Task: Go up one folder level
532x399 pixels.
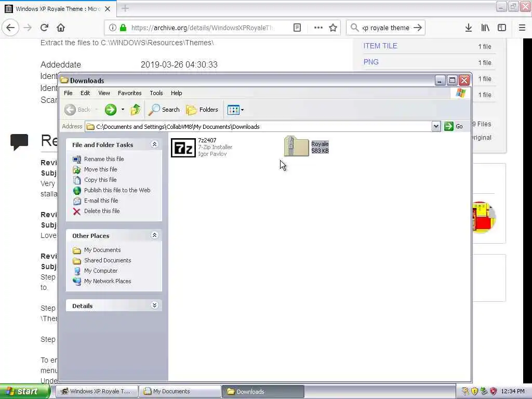Action: [136, 110]
